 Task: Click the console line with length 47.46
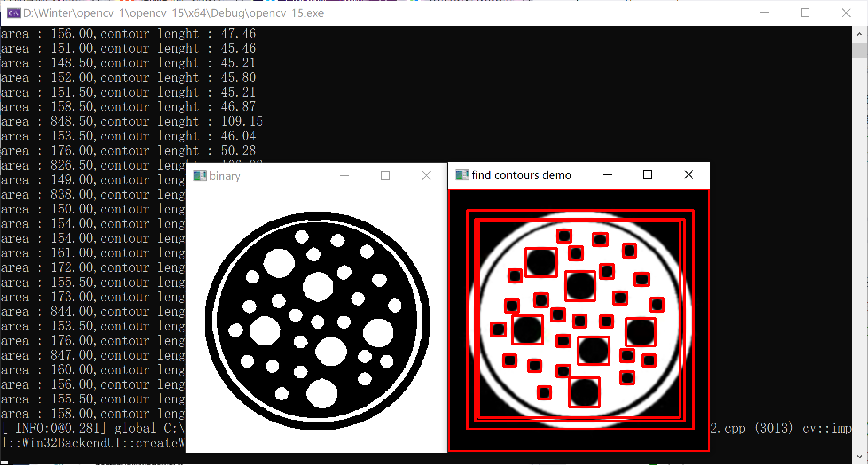click(129, 34)
